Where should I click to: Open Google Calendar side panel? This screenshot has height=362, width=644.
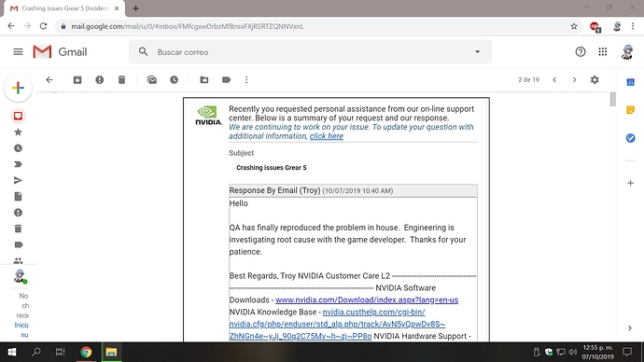click(630, 82)
